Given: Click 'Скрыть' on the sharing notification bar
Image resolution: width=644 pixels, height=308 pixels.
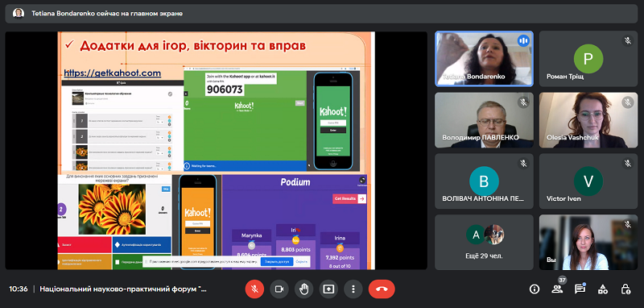Looking at the screenshot, I should [x=301, y=261].
